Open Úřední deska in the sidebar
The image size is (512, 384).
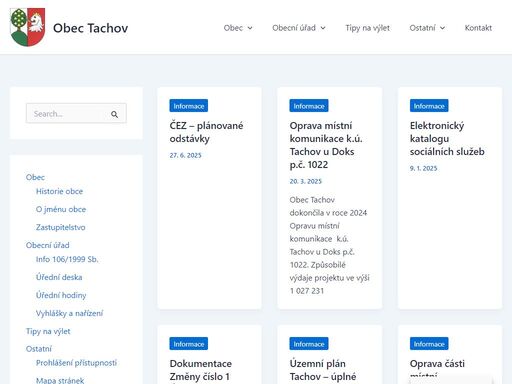tap(59, 277)
